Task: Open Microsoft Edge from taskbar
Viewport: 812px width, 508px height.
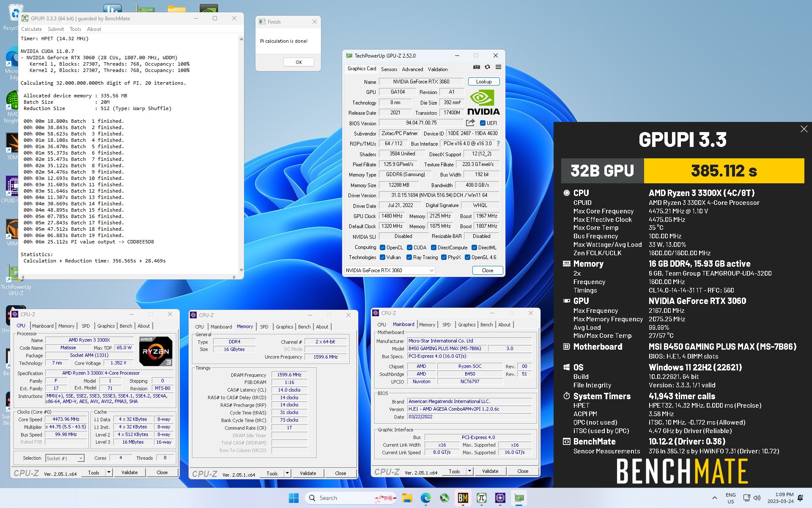Action: pos(425,498)
